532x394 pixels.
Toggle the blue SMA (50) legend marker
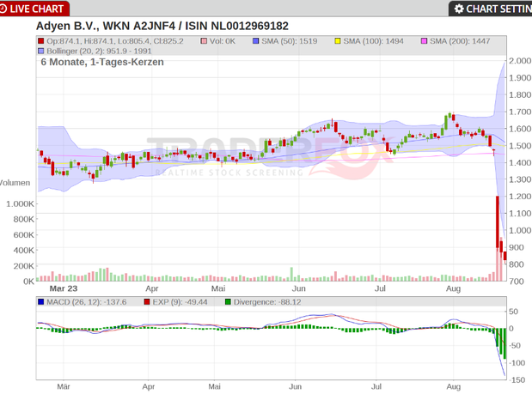click(x=256, y=40)
